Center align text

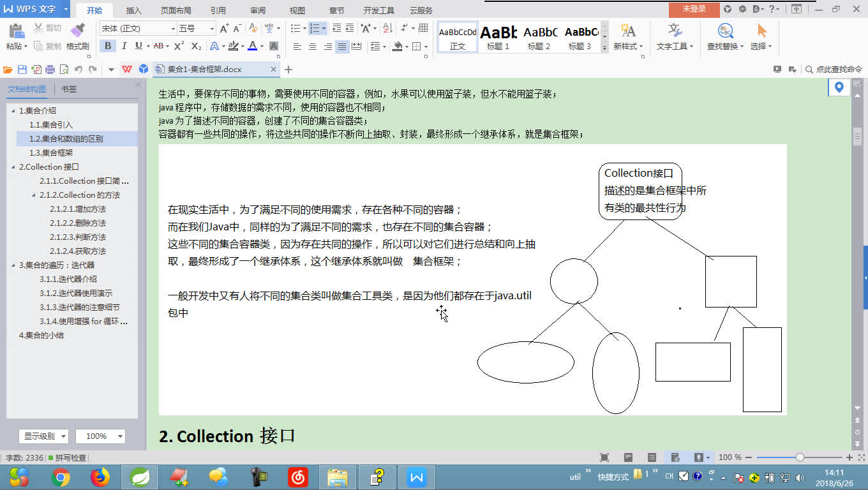pos(312,47)
